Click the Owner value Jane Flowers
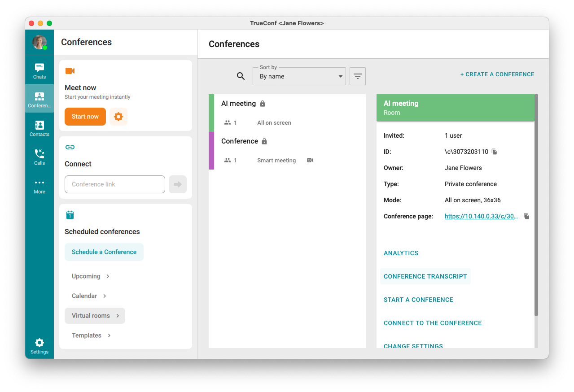 click(463, 168)
